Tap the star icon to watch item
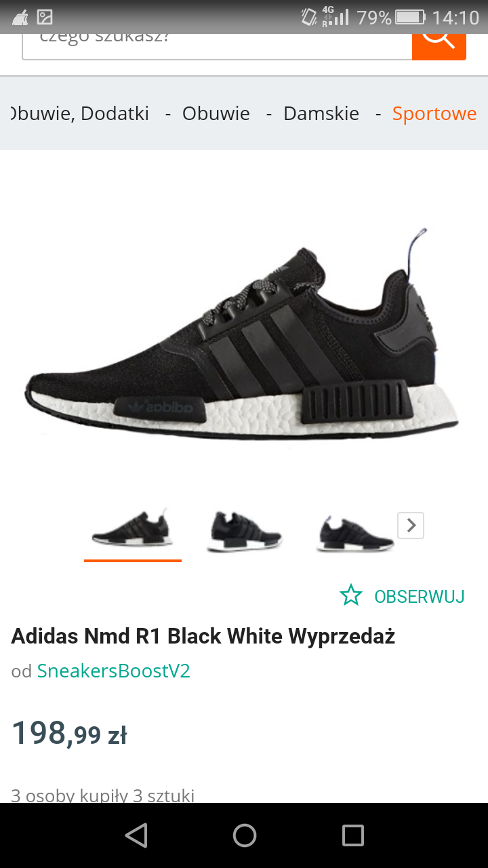The image size is (488, 868). pyautogui.click(x=351, y=595)
